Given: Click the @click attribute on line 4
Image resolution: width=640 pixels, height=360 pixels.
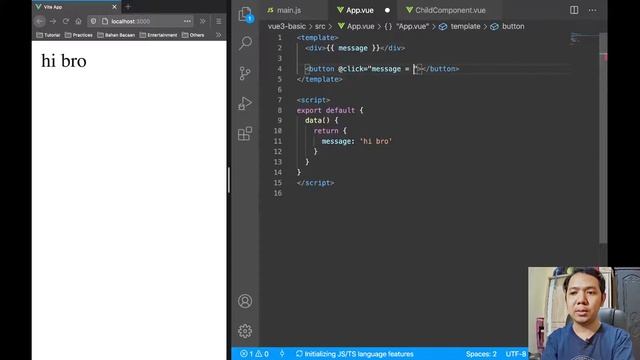Looking at the screenshot, I should [x=351, y=69].
